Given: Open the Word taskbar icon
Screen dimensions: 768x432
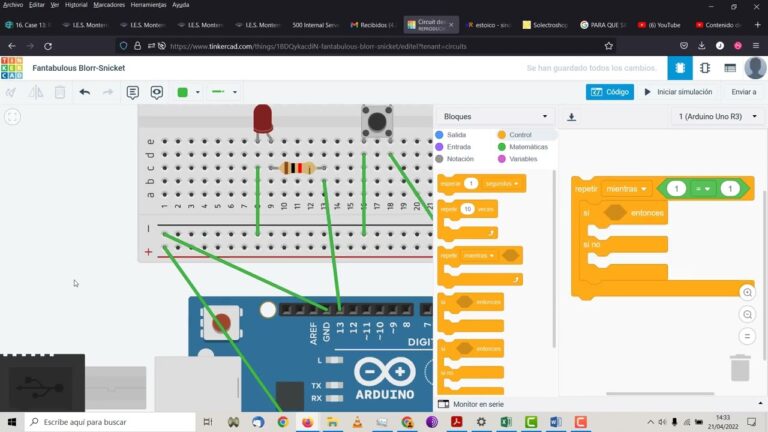Looking at the screenshot, I should (x=555, y=422).
